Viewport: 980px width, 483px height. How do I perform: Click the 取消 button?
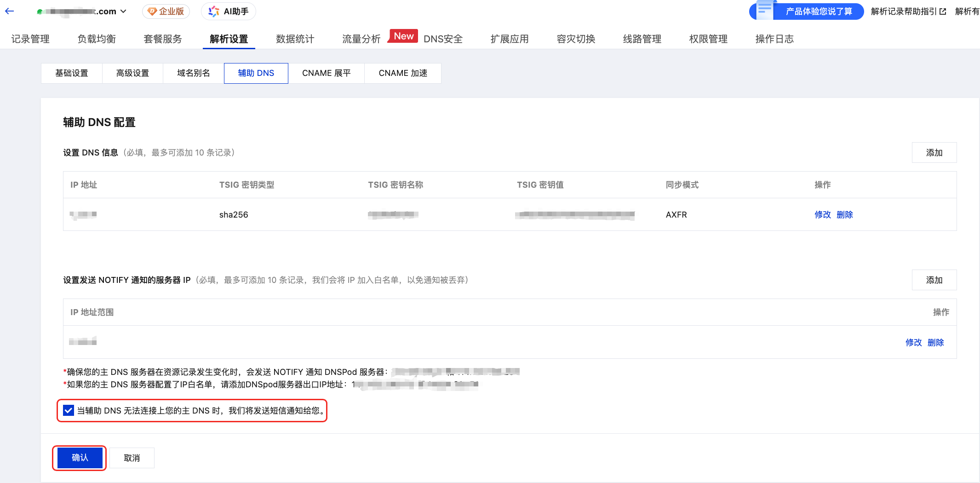click(132, 458)
